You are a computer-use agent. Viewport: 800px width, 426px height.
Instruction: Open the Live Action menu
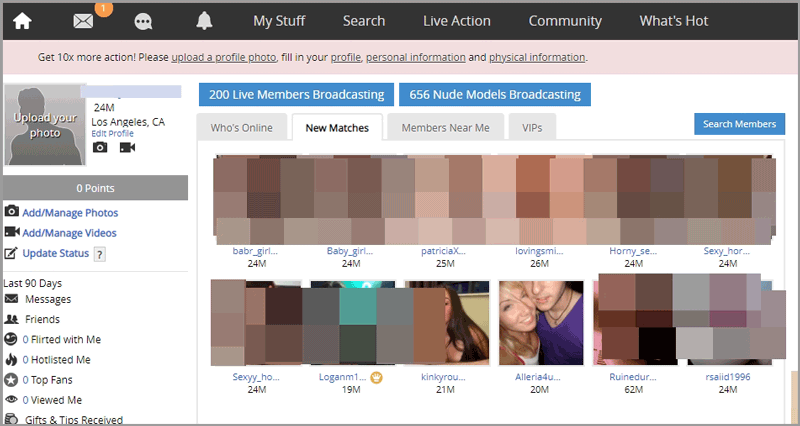[457, 21]
